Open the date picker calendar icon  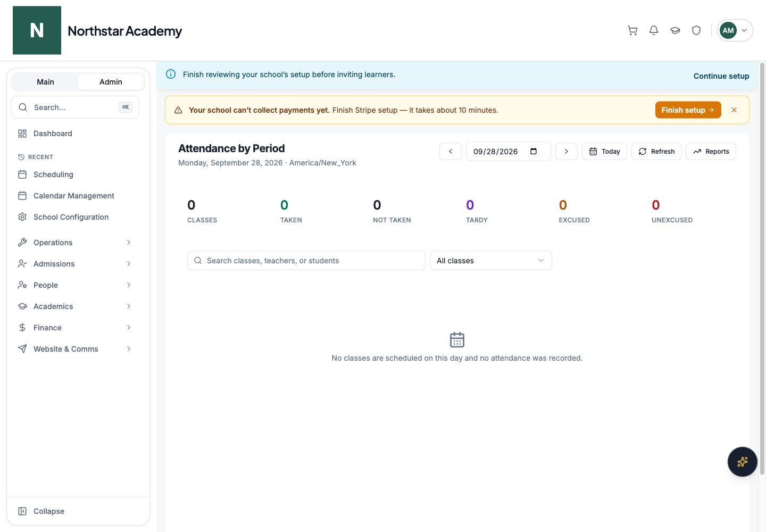(x=534, y=151)
